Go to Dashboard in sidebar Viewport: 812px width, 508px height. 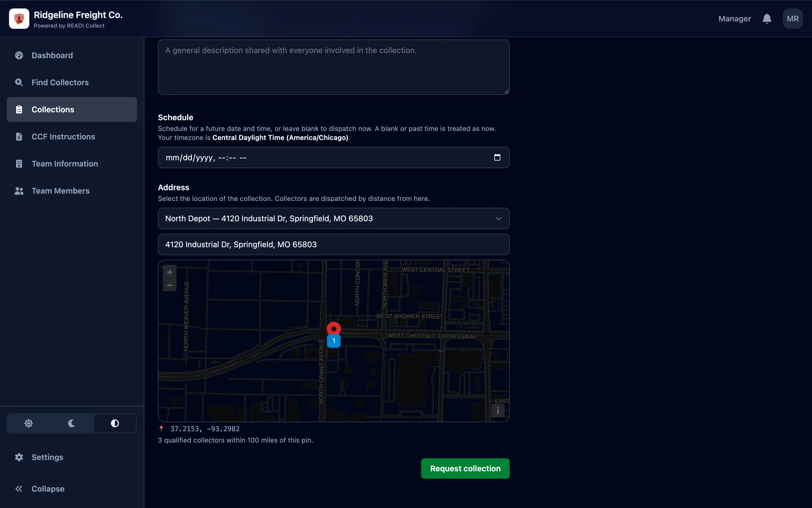(72, 55)
